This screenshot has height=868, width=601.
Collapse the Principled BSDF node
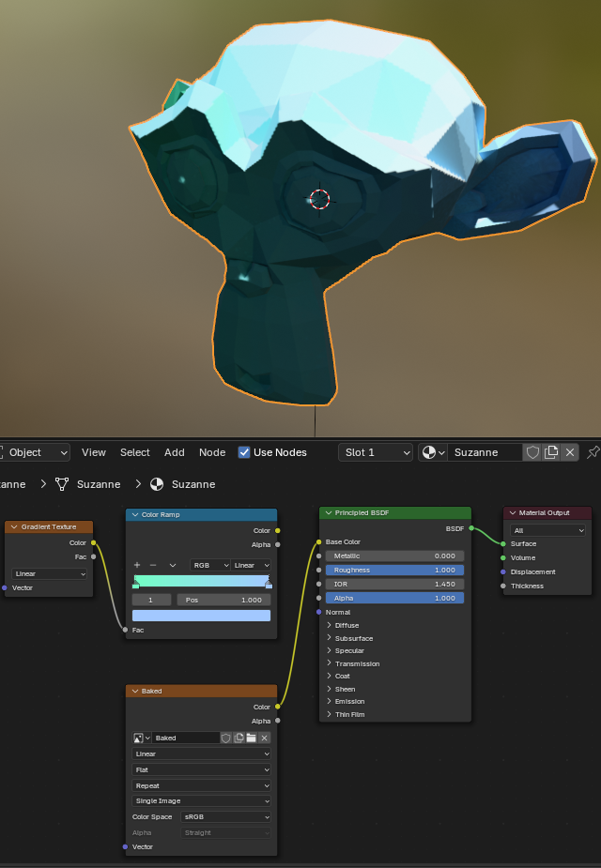click(329, 512)
